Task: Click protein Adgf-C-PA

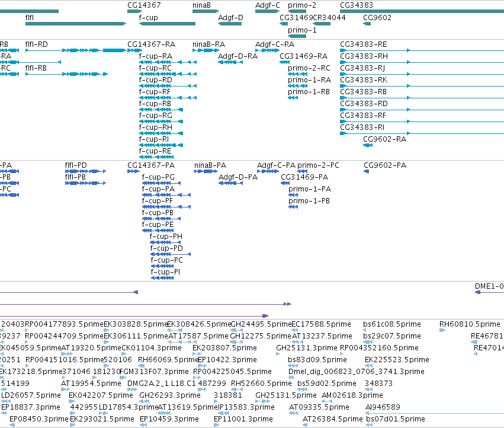Action: tap(268, 171)
